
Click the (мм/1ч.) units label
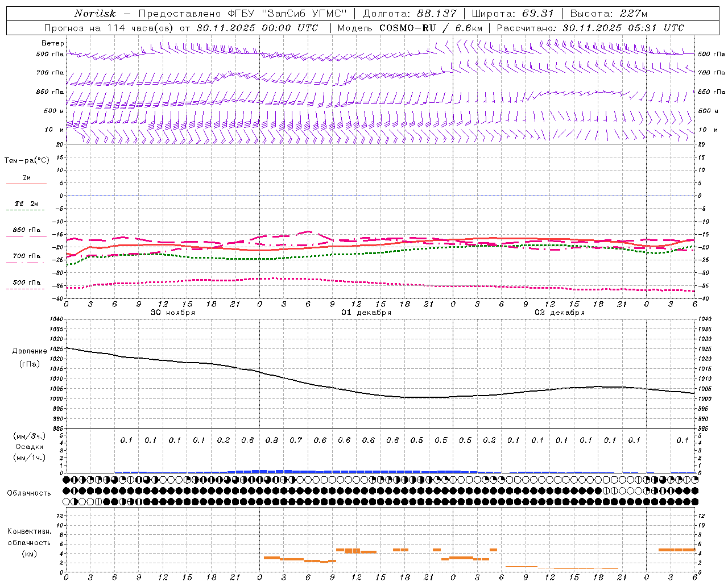(30, 458)
